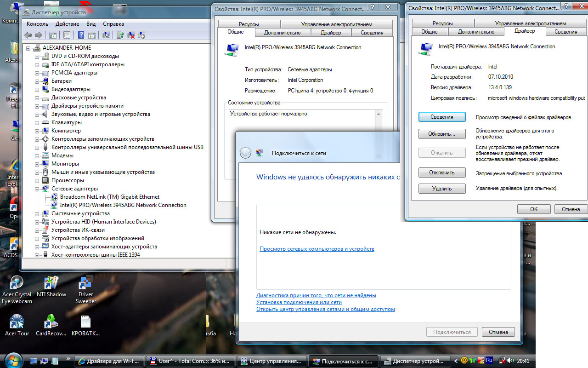Switch to Центр управления taskbar button
The height and width of the screenshot is (368, 588).
[271, 361]
